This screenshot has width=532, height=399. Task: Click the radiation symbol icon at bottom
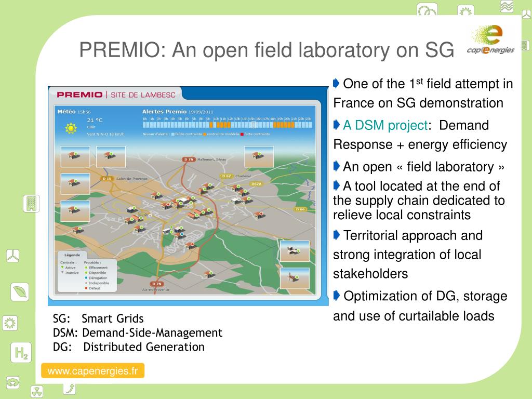(x=37, y=392)
